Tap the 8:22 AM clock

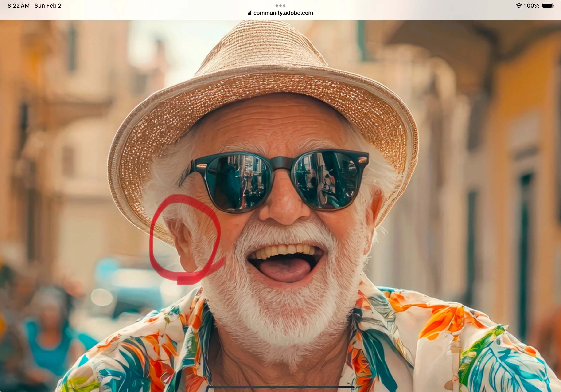coord(19,6)
